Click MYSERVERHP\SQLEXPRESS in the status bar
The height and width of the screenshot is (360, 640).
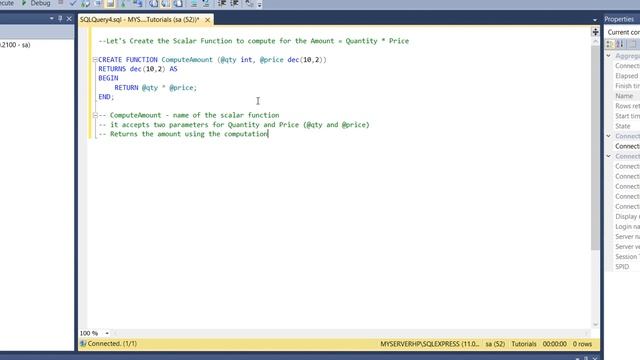[x=430, y=344]
